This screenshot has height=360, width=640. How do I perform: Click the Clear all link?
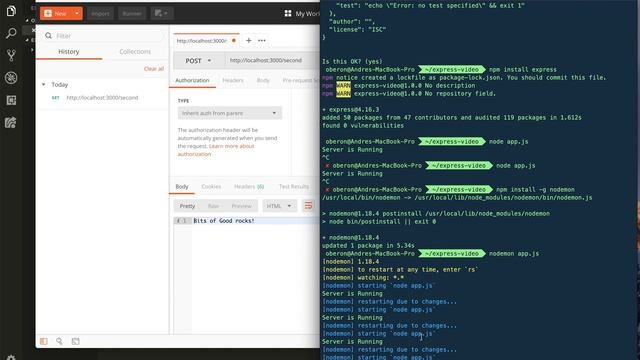(153, 69)
